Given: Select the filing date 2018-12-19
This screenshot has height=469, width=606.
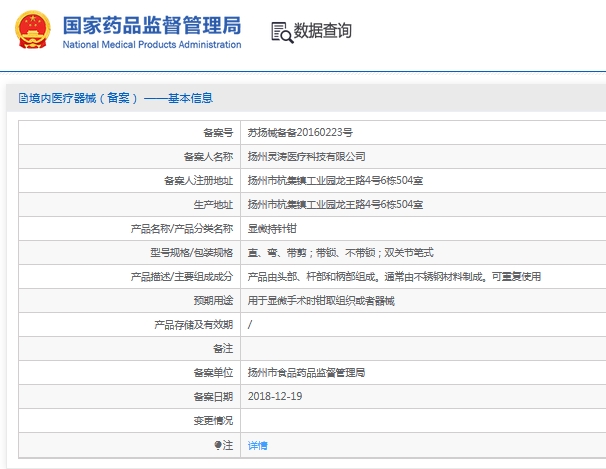Looking at the screenshot, I should click(275, 396).
